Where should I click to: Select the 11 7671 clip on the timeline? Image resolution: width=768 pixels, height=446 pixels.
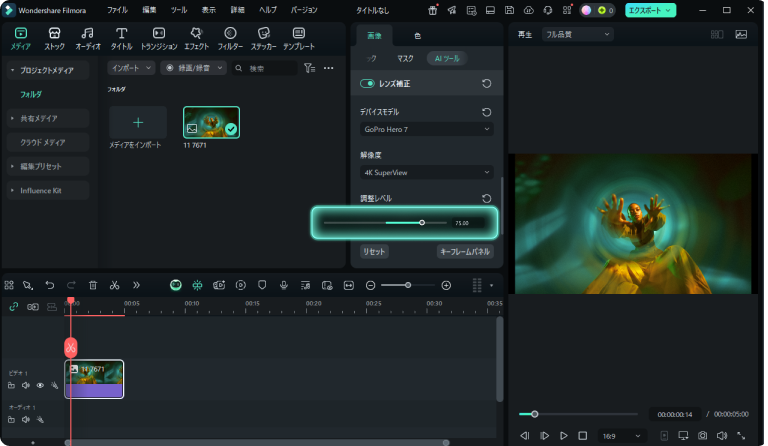[x=94, y=379]
